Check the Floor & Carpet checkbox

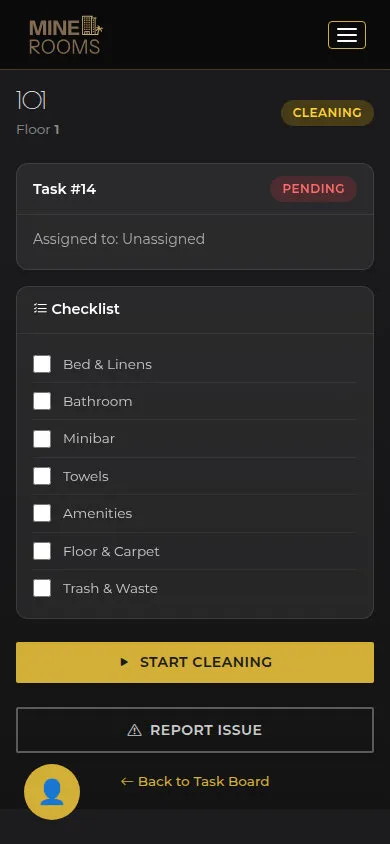click(42, 551)
